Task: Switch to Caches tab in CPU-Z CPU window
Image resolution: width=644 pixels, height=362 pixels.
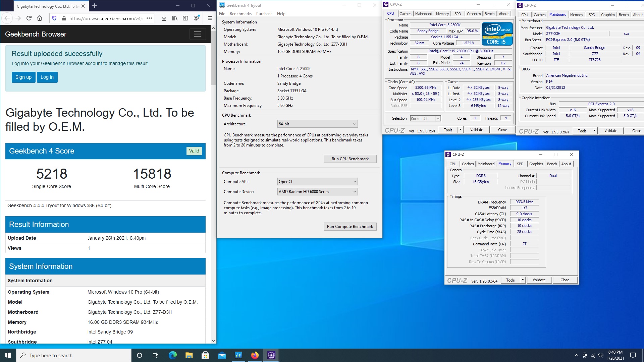Action: point(405,14)
